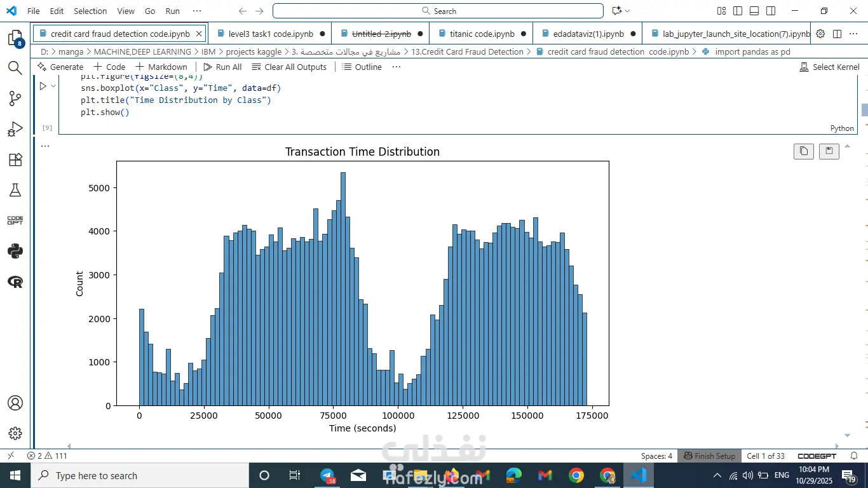Split the editor to the right
Screen dimensions: 868x488
837,34
